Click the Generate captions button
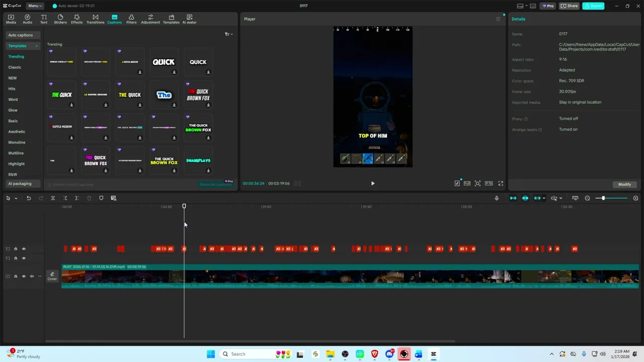 (215, 185)
